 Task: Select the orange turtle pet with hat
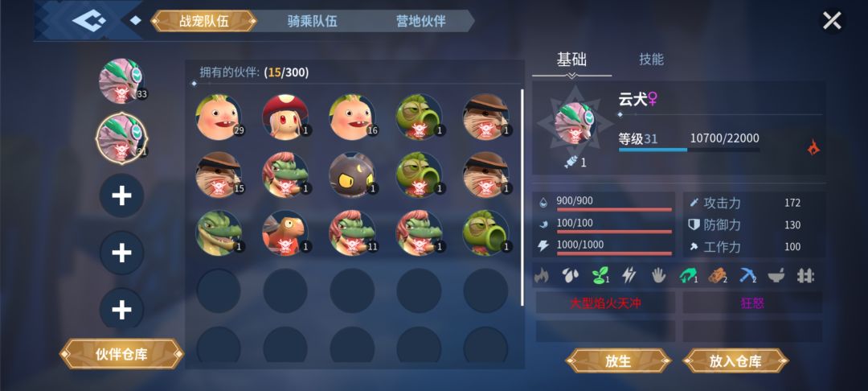click(x=285, y=233)
